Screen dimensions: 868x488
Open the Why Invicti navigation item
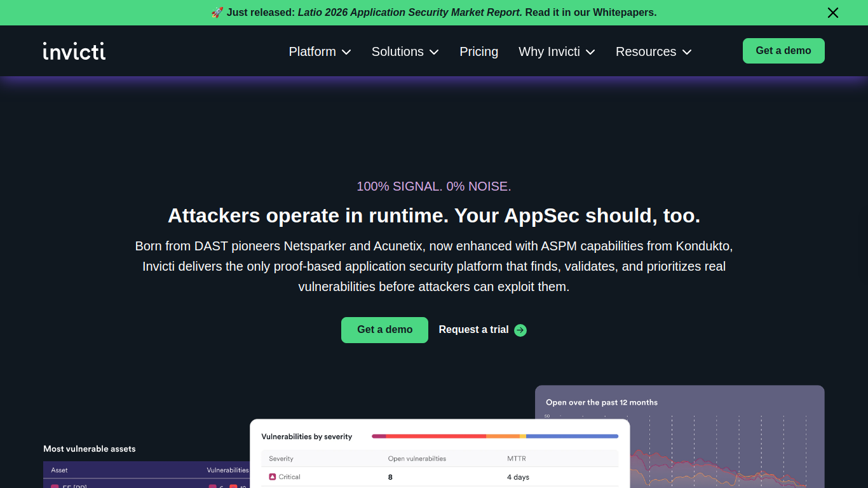pos(557,51)
